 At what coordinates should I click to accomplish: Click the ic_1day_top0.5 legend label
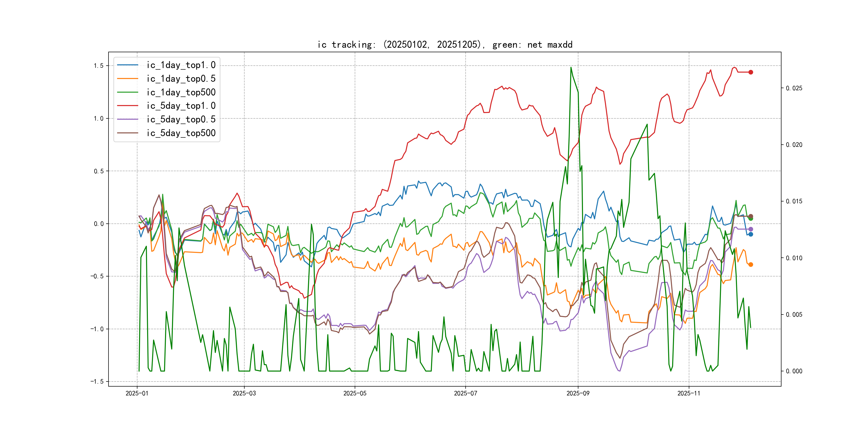181,78
